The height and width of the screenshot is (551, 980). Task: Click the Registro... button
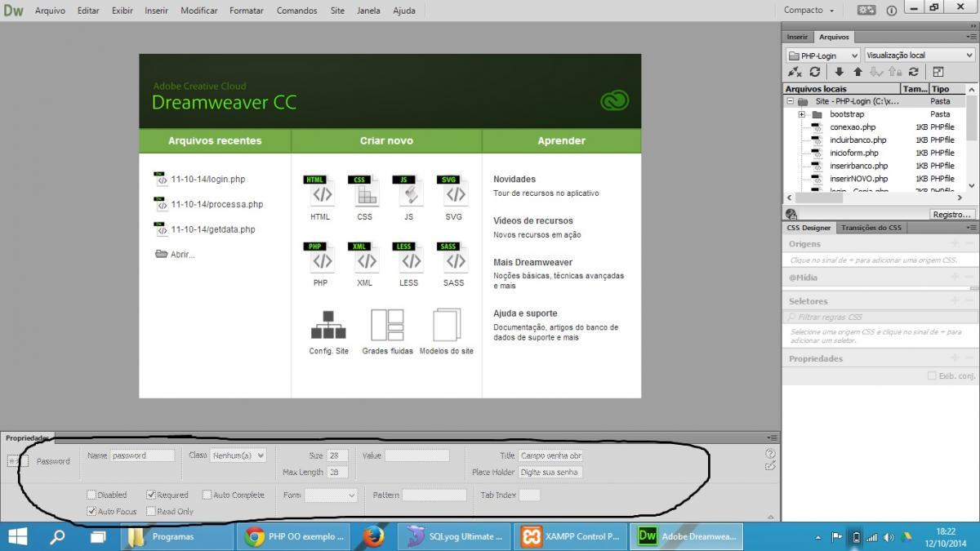tap(952, 214)
